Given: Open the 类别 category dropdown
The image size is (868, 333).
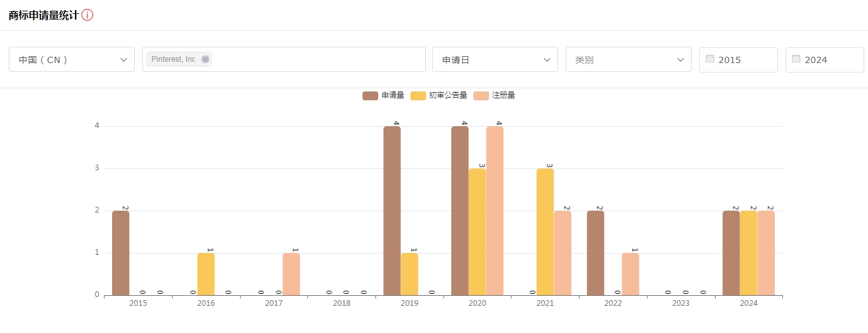Looking at the screenshot, I should click(x=628, y=59).
